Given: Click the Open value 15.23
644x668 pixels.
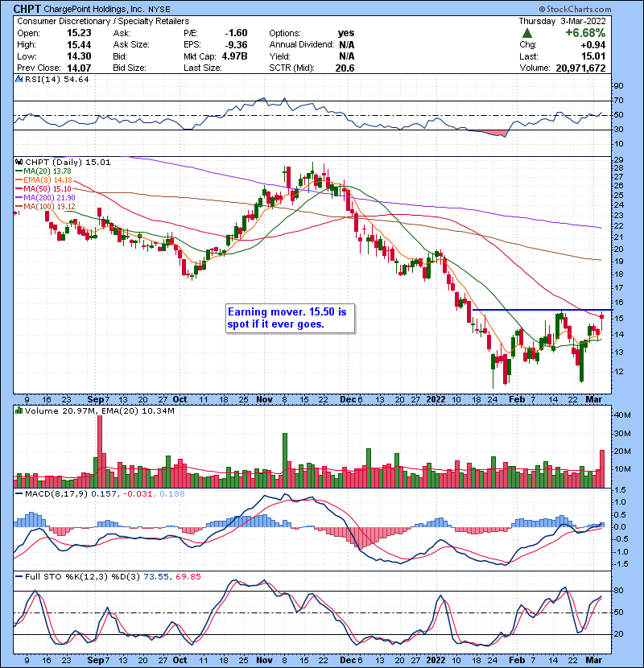Looking at the screenshot, I should click(79, 33).
